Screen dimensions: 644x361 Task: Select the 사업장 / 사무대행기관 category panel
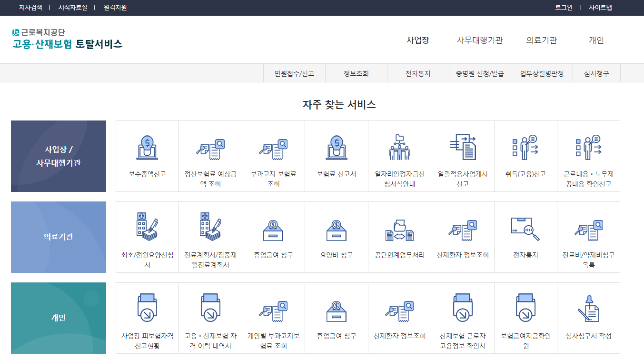[59, 156]
